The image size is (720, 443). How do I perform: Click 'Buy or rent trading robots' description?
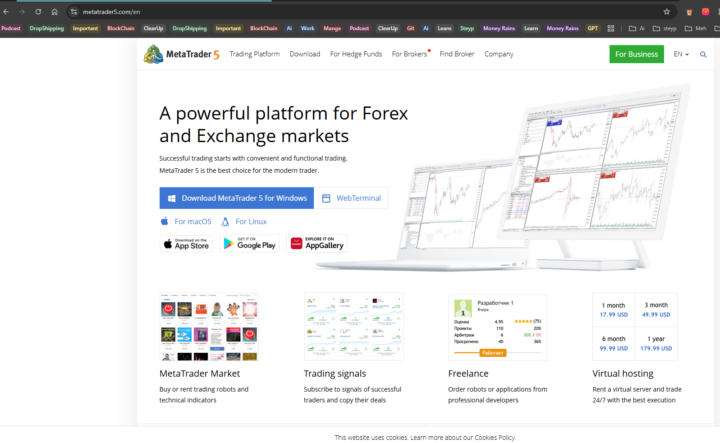click(x=204, y=395)
